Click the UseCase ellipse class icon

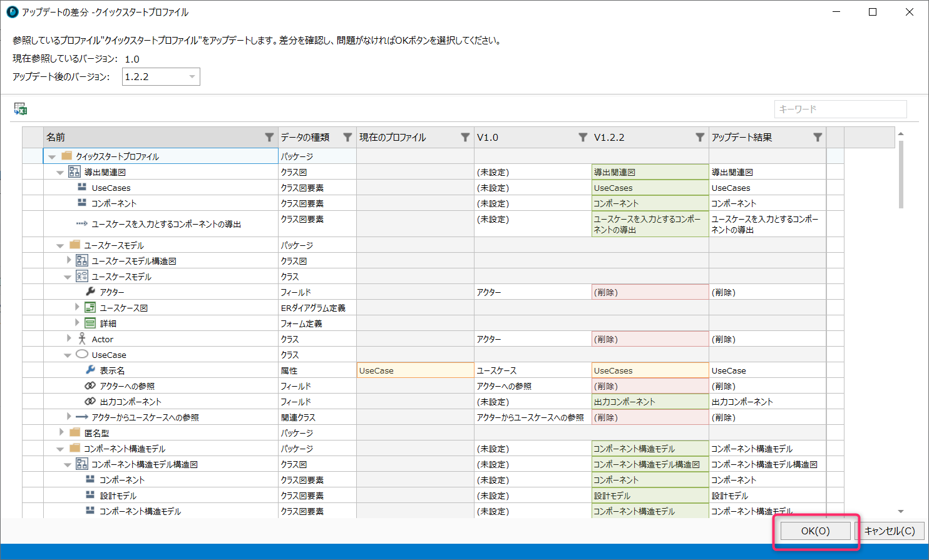(x=82, y=354)
